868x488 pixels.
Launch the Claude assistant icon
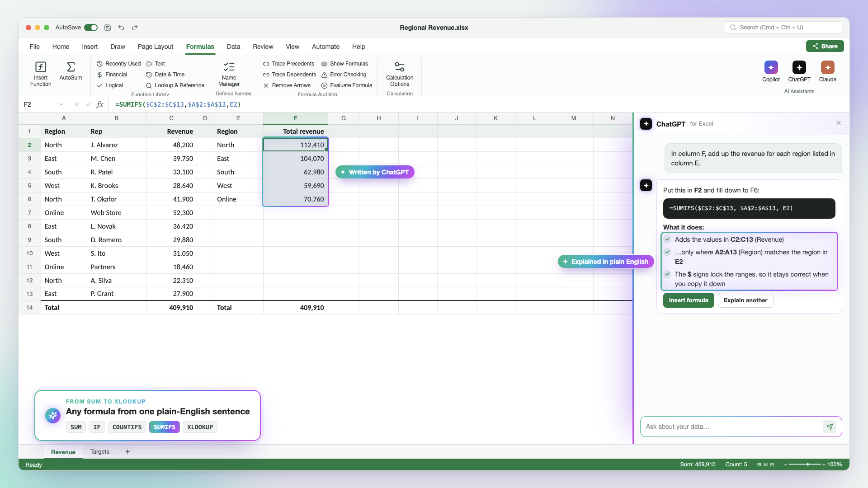[x=827, y=67]
